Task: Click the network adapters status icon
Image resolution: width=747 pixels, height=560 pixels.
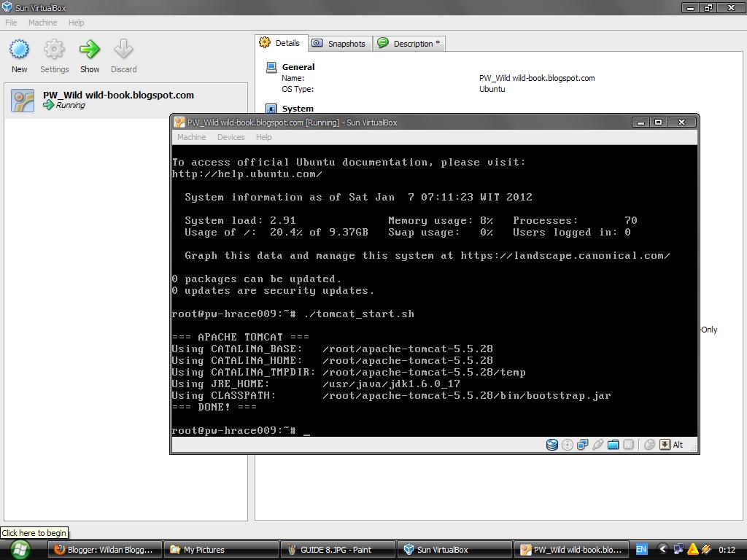Action: 582,445
